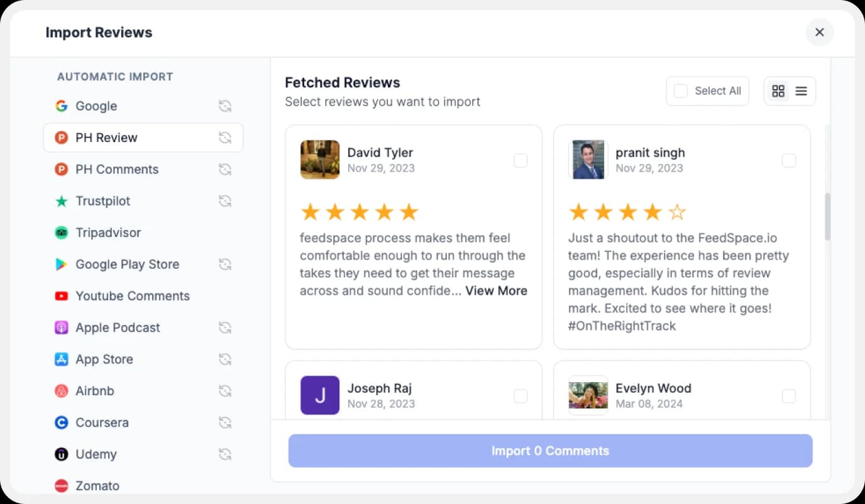This screenshot has width=865, height=504.
Task: Refresh the Google Play Store source
Action: (225, 265)
